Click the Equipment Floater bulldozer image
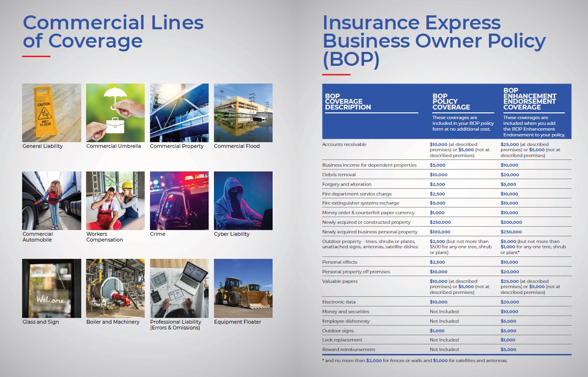The height and width of the screenshot is (377, 588). pos(243,288)
